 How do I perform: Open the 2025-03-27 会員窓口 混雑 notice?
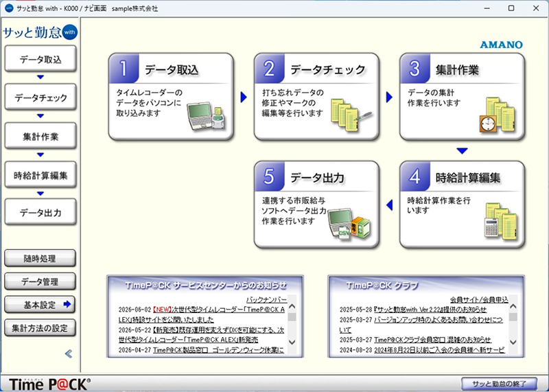click(x=433, y=340)
